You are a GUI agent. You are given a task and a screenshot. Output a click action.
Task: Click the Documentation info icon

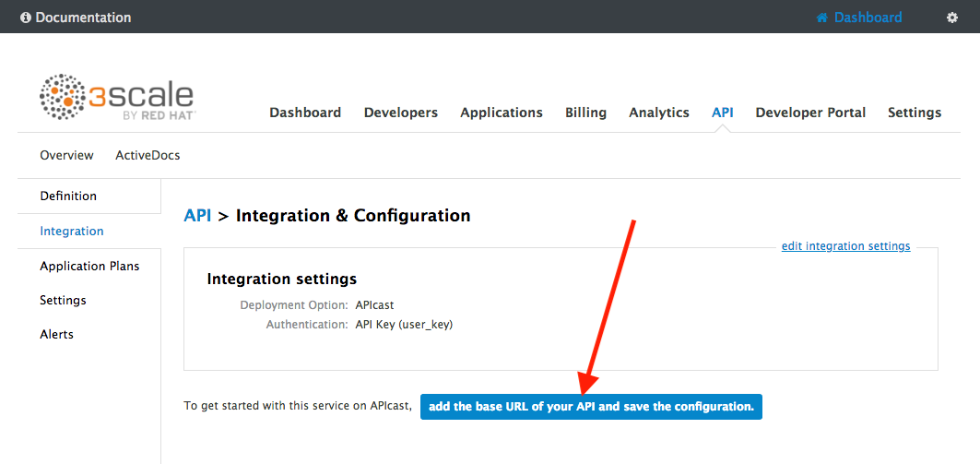pyautogui.click(x=26, y=18)
